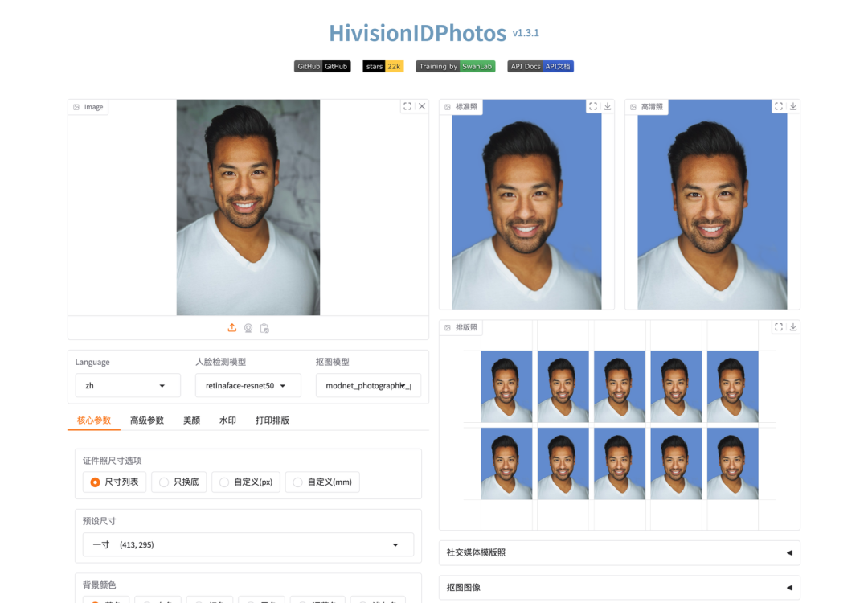
Task: Click the 排版照 print layout sheet
Action: point(620,425)
